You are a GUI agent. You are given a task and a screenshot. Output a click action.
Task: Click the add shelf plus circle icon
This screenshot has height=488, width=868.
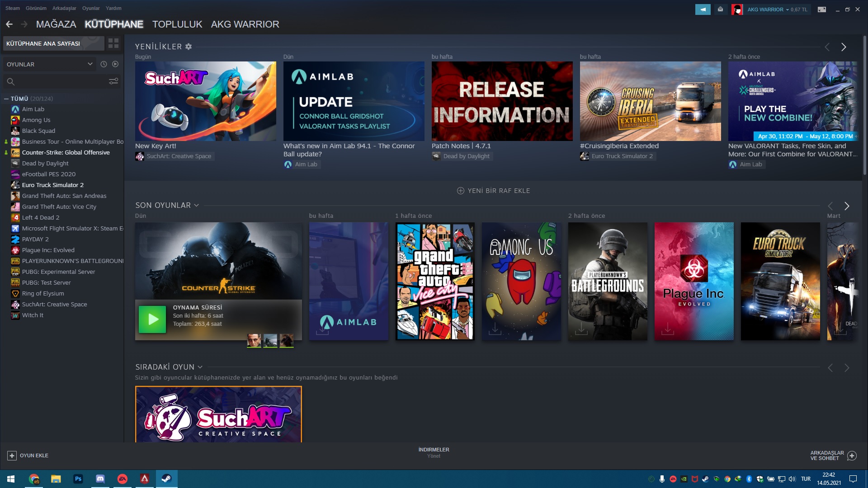pyautogui.click(x=461, y=191)
